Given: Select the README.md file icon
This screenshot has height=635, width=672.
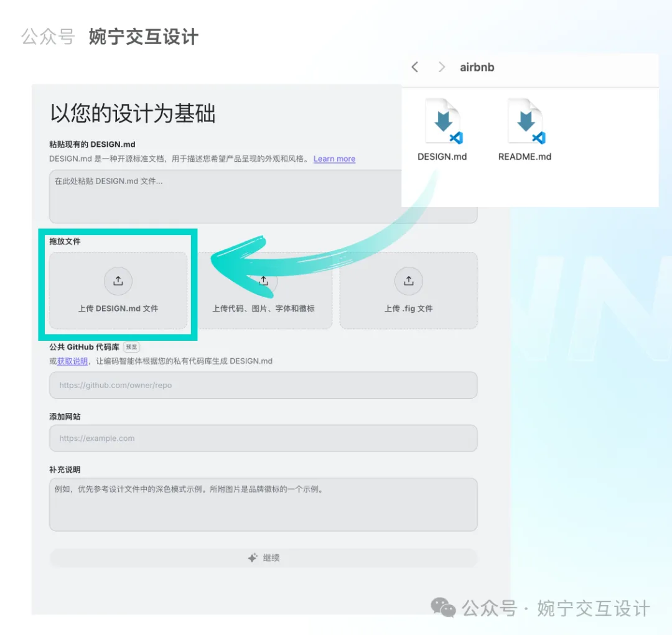Looking at the screenshot, I should click(x=526, y=121).
